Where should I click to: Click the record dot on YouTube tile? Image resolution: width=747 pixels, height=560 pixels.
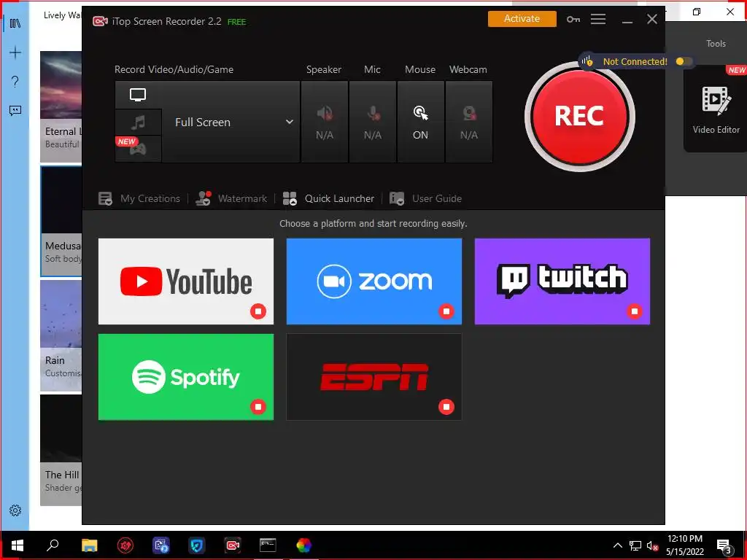(x=258, y=311)
